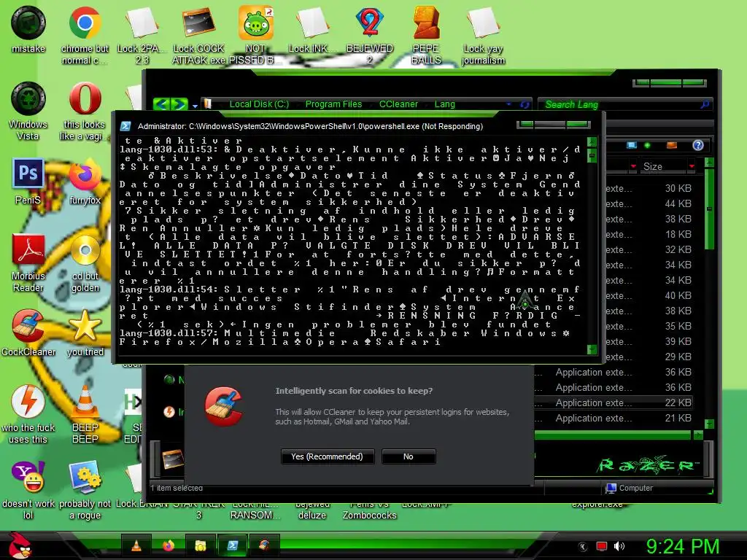Click the CCleaner icon on the taskbar
This screenshot has width=747, height=560.
tap(264, 545)
